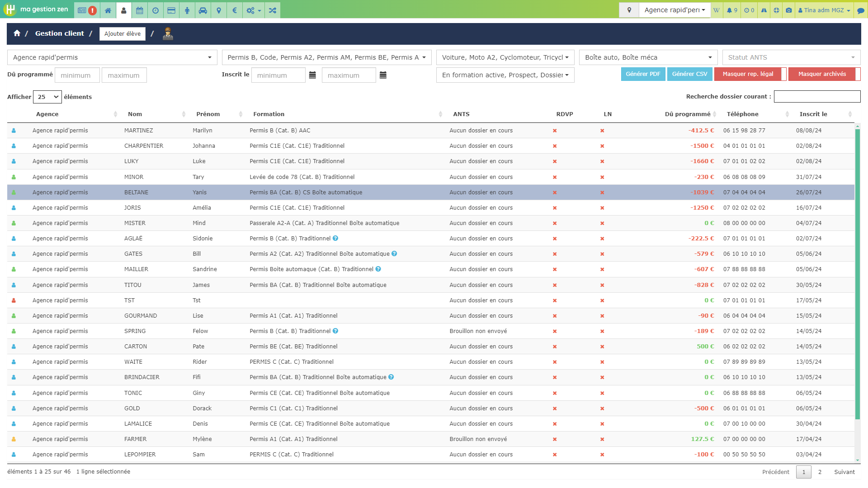This screenshot has height=488, width=868.
Task: Click the red student icon of TST row
Action: point(14,300)
